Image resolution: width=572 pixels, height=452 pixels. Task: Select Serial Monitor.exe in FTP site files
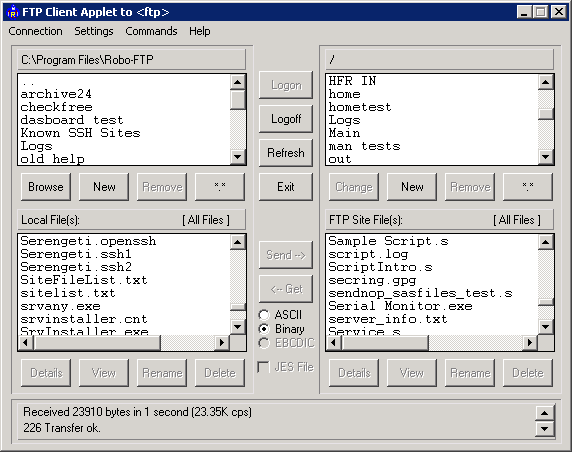pos(432,306)
